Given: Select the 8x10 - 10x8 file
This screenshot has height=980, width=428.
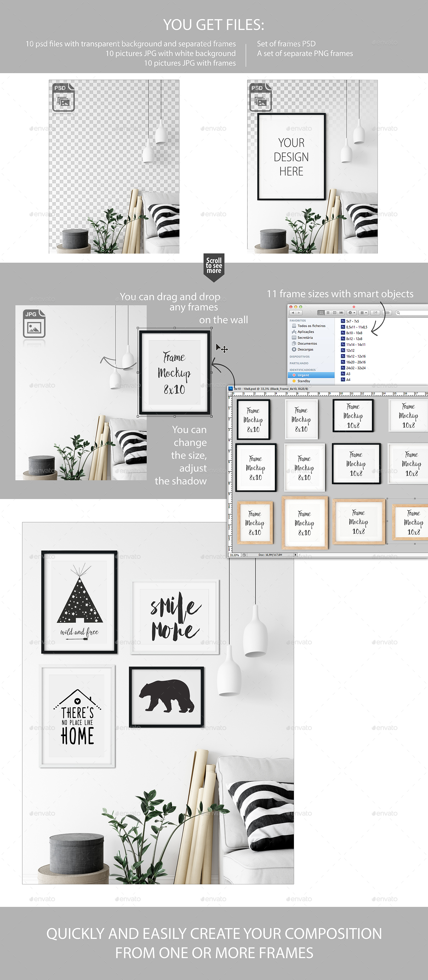Looking at the screenshot, I should [x=352, y=333].
